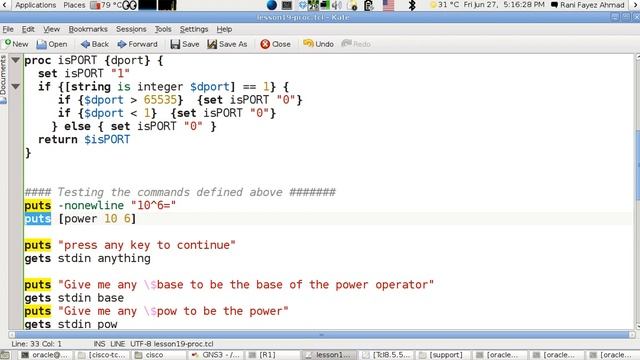Click the clipboard tray icon left of the flag
The image size is (640, 360).
[369, 5]
